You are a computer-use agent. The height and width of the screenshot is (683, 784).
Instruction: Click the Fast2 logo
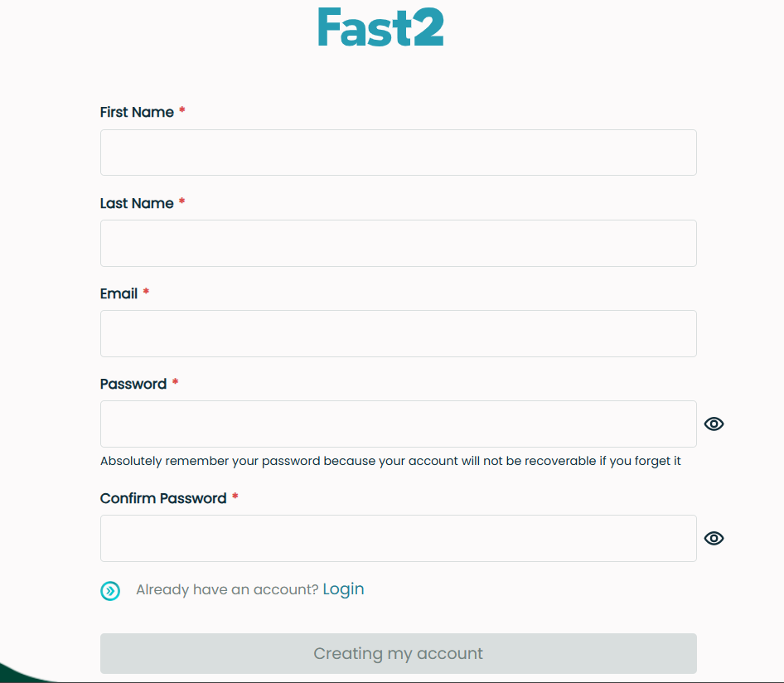380,27
